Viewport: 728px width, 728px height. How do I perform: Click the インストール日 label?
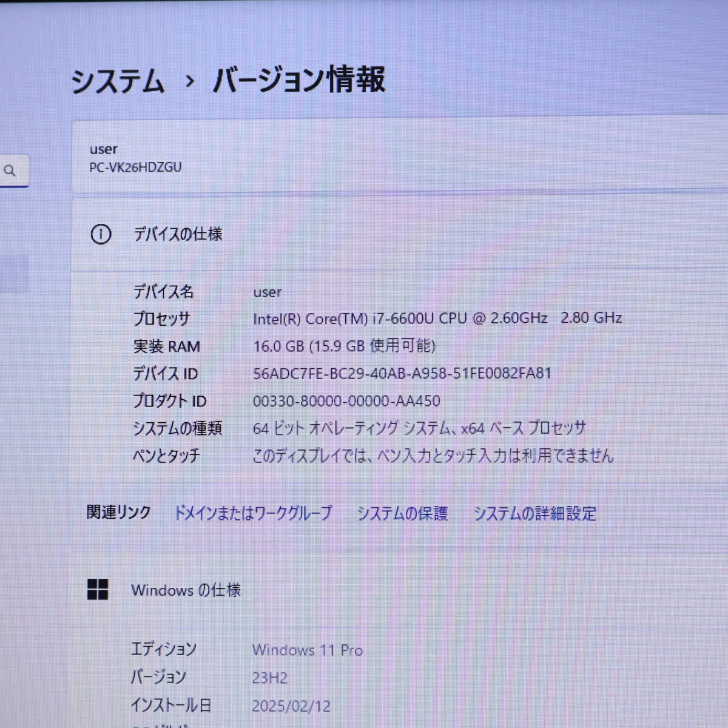pos(171,705)
